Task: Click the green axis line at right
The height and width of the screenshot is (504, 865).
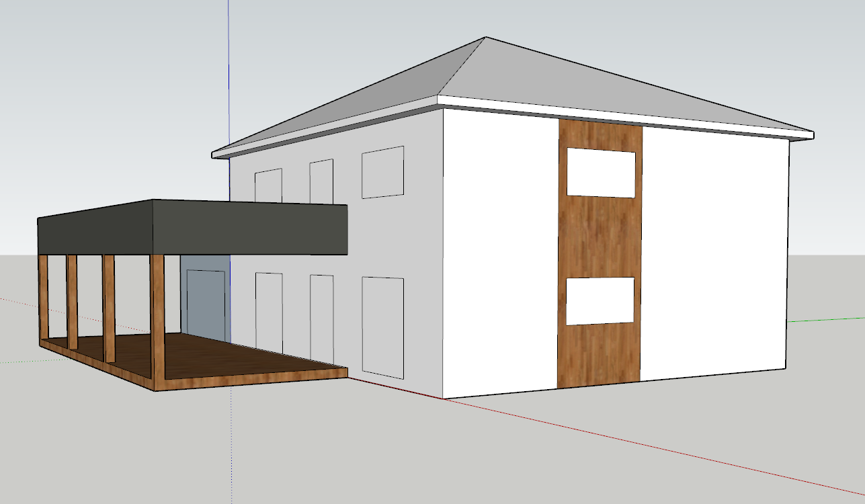Action: 827,319
